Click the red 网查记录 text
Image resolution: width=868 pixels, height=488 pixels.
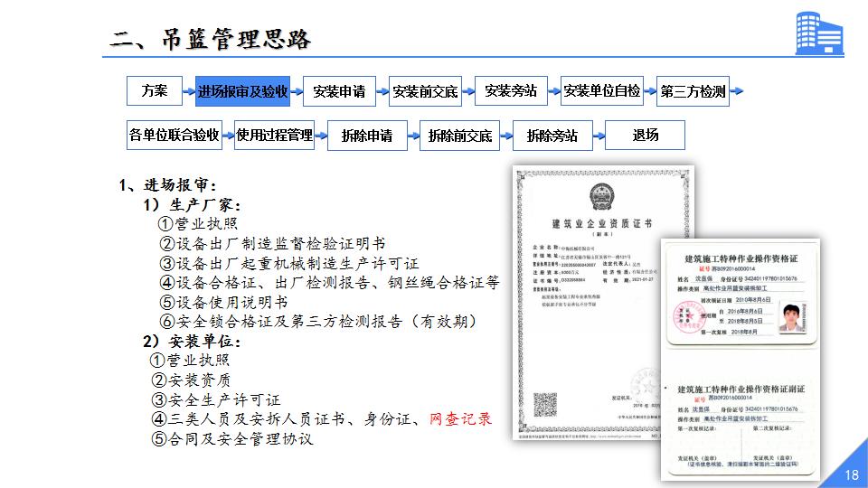click(x=460, y=419)
